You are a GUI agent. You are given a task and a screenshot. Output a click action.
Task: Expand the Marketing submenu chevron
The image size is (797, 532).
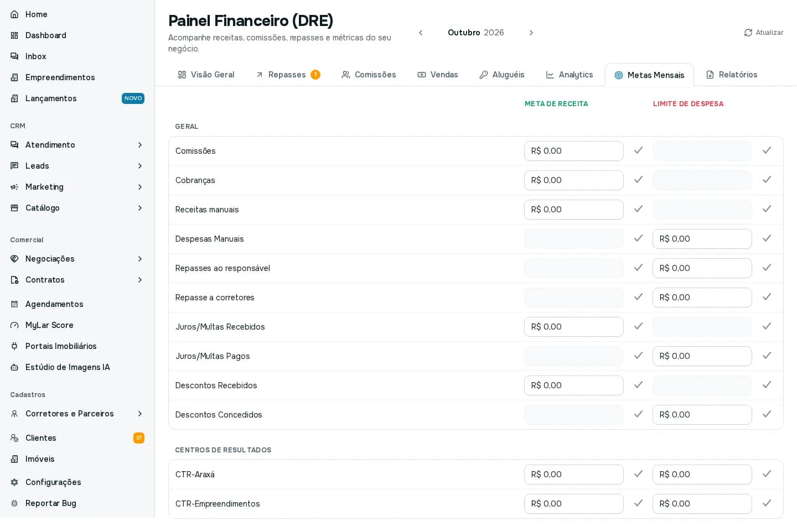point(140,187)
